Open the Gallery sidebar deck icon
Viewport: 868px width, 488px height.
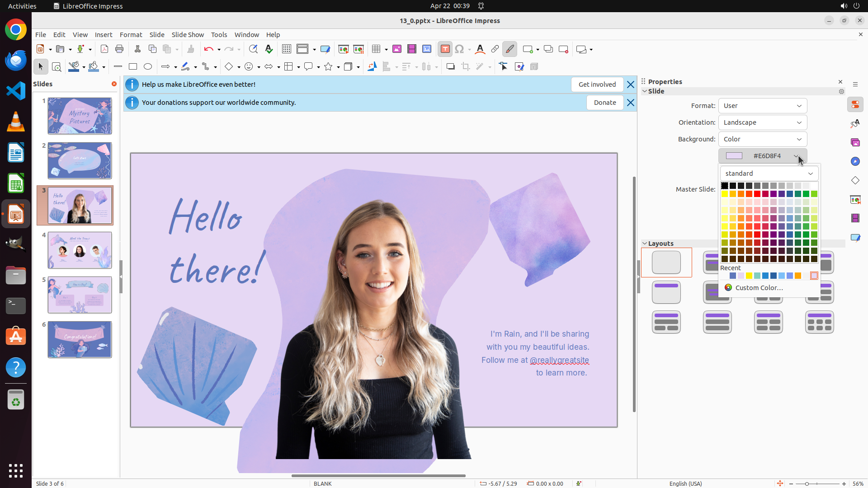[x=855, y=142]
